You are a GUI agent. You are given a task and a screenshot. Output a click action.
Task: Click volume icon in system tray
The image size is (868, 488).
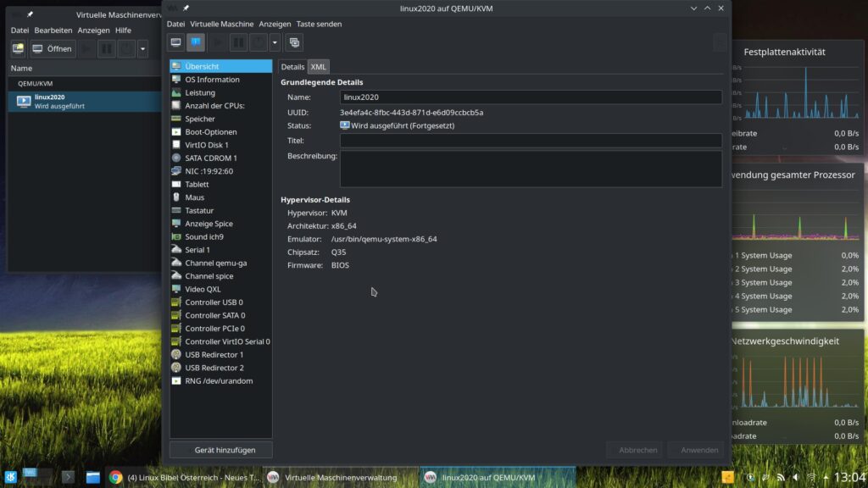pyautogui.click(x=796, y=477)
